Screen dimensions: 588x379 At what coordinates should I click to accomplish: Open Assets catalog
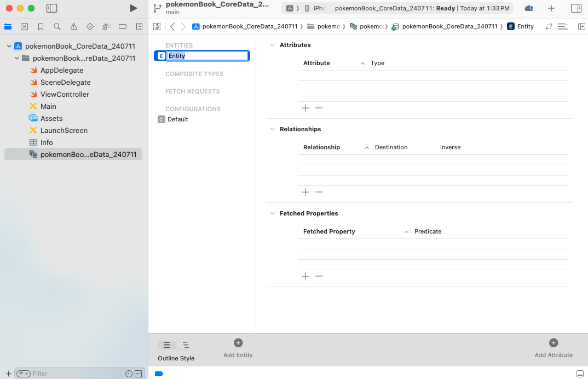pyautogui.click(x=51, y=118)
